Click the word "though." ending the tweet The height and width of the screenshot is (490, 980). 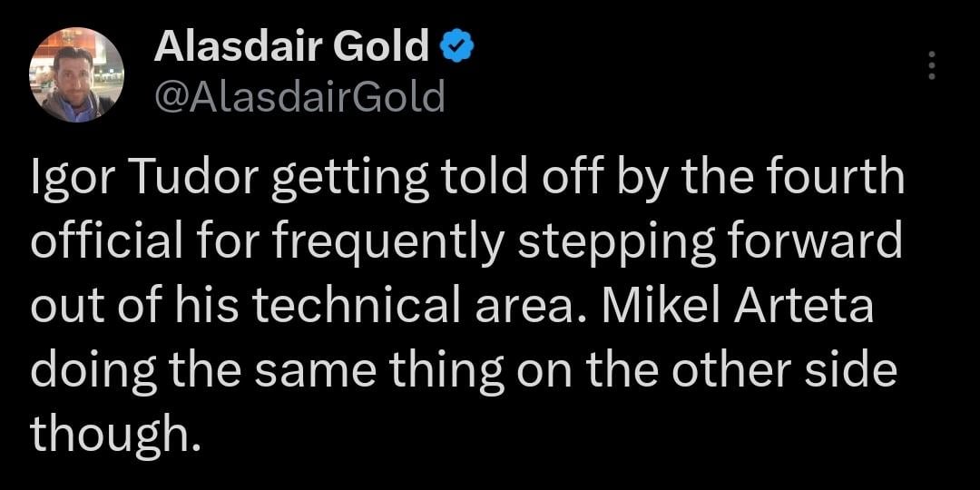tap(114, 436)
